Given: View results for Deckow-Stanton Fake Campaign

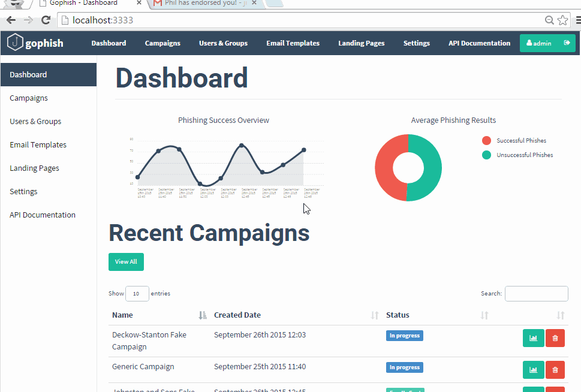Looking at the screenshot, I should pos(533,338).
